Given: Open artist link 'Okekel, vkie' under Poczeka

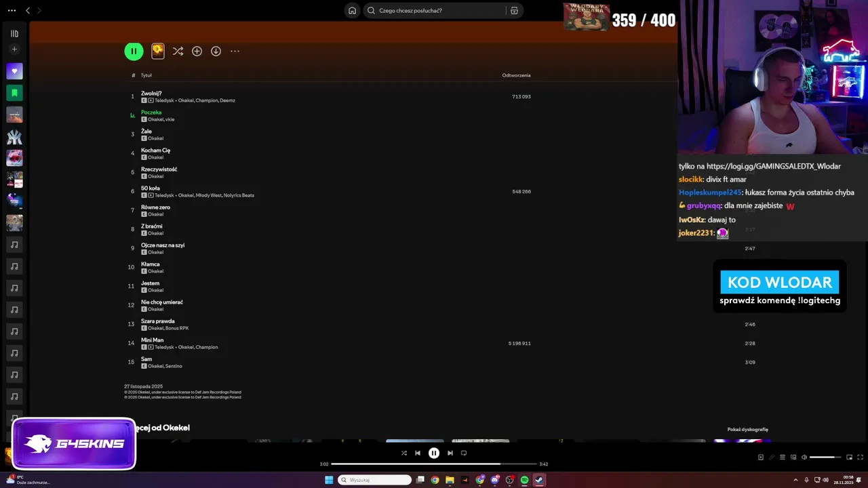Looking at the screenshot, I should click(161, 119).
